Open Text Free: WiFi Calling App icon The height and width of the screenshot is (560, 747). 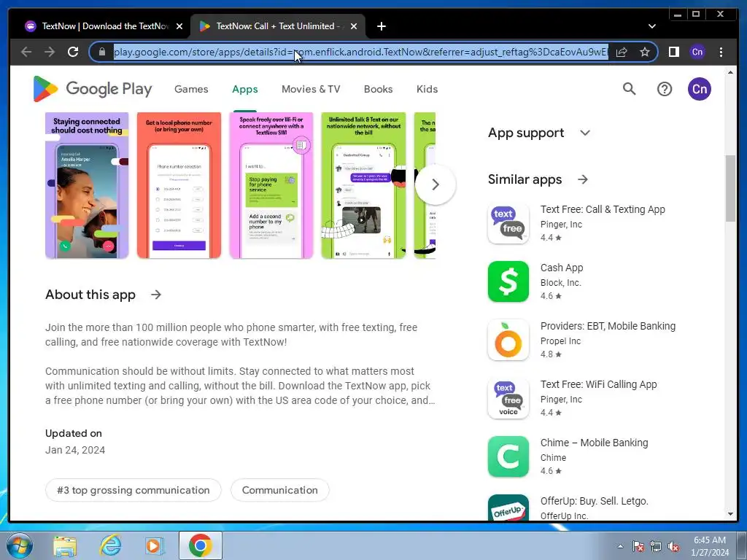click(508, 398)
